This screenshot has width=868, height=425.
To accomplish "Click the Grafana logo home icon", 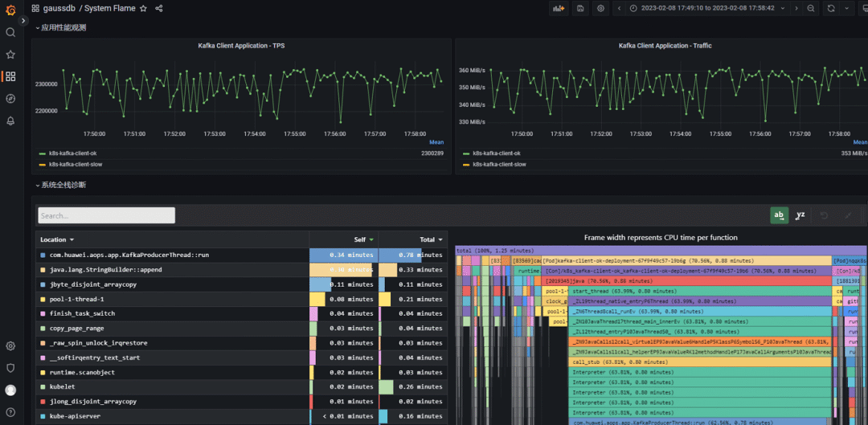I will tap(10, 9).
